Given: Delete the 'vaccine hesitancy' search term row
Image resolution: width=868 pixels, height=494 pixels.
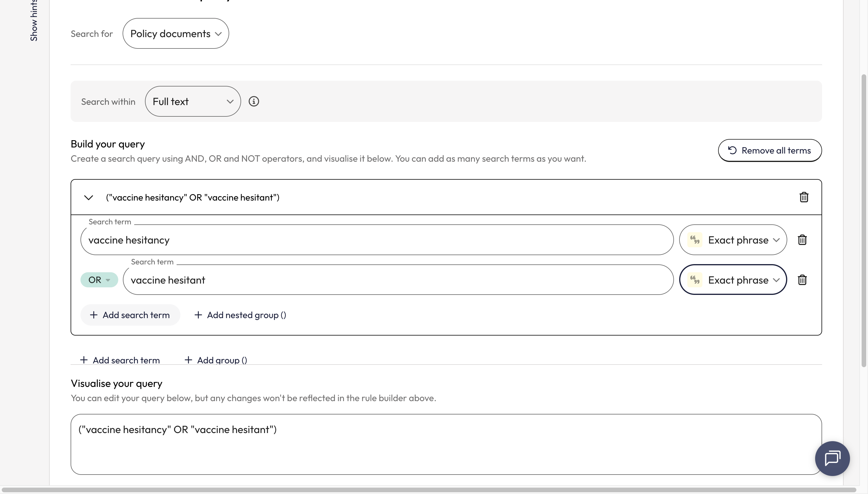Looking at the screenshot, I should tap(802, 240).
